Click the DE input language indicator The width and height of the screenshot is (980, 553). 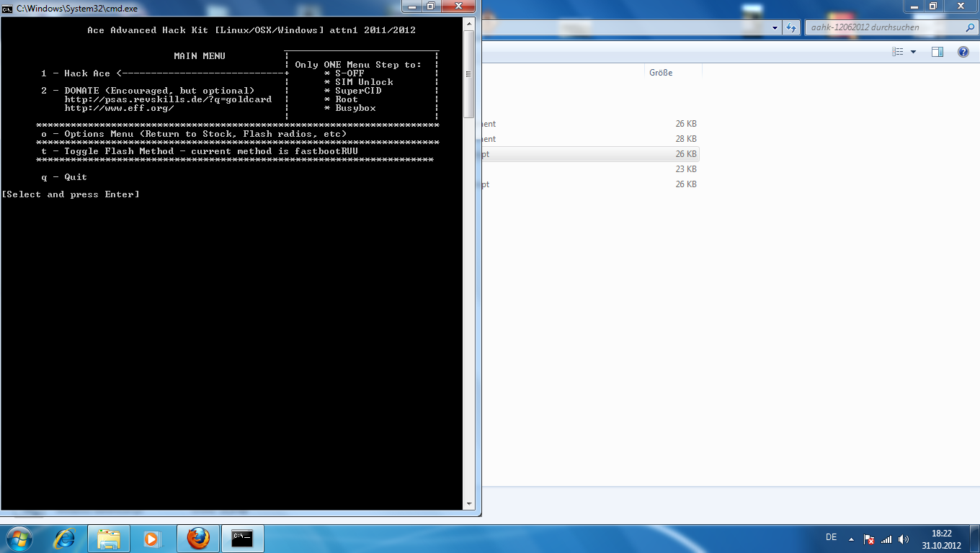tap(831, 537)
